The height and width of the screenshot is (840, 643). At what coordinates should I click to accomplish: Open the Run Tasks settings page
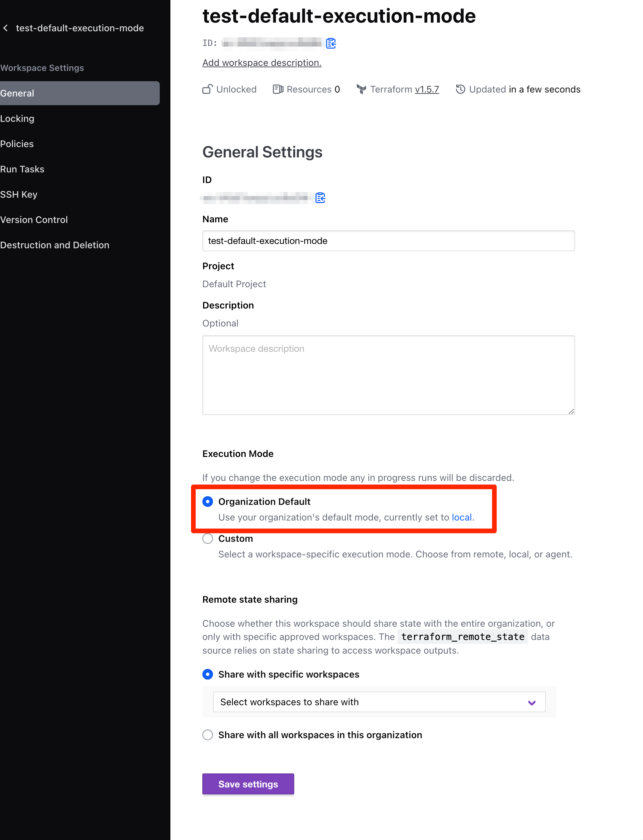click(x=22, y=169)
